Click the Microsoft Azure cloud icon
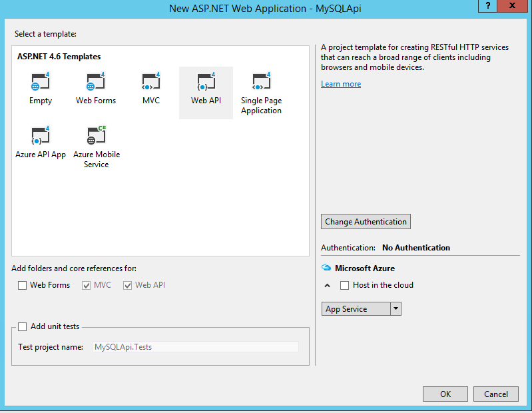The image size is (532, 413). pos(326,268)
